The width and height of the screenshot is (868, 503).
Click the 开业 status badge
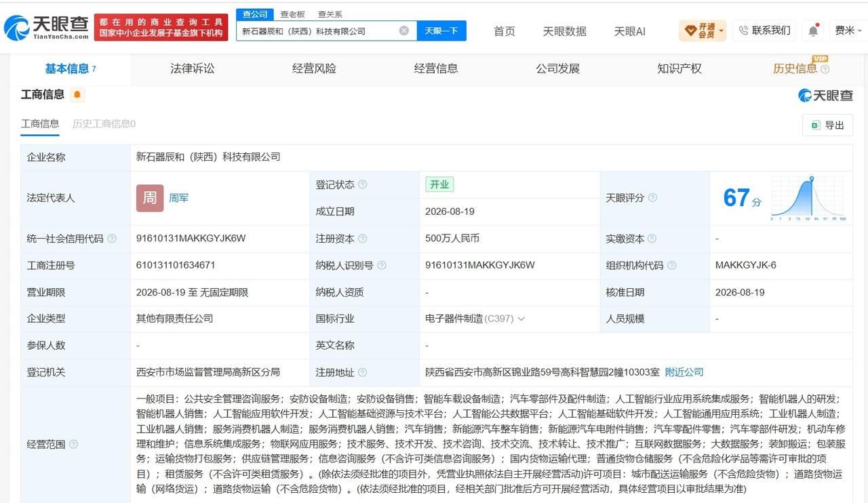point(439,184)
